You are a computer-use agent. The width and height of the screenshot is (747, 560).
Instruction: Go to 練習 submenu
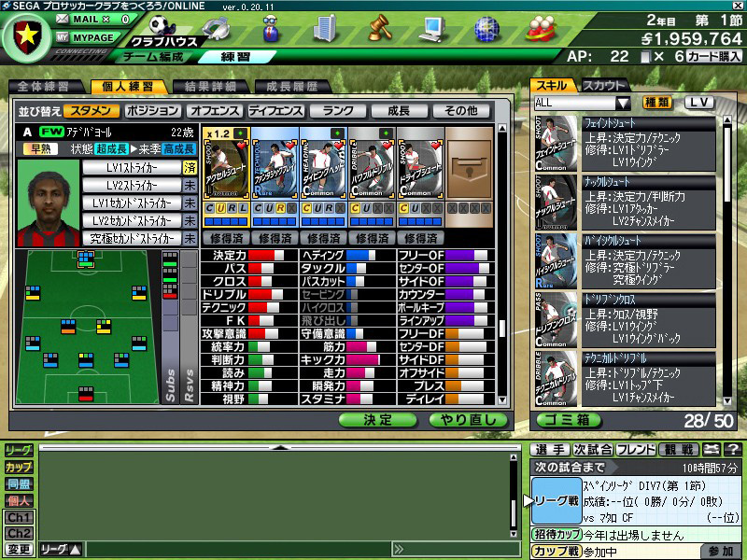[236, 57]
